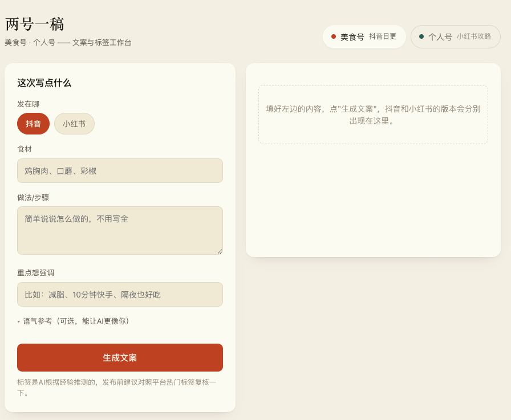
Task: Click the 做法/步骤 label
Action: (x=33, y=197)
